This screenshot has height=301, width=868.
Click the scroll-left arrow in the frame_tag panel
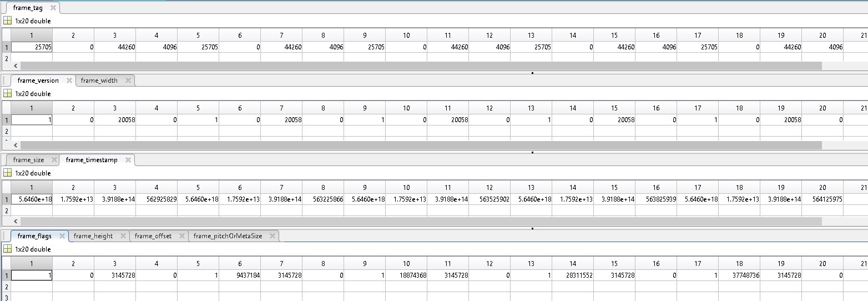click(15, 66)
